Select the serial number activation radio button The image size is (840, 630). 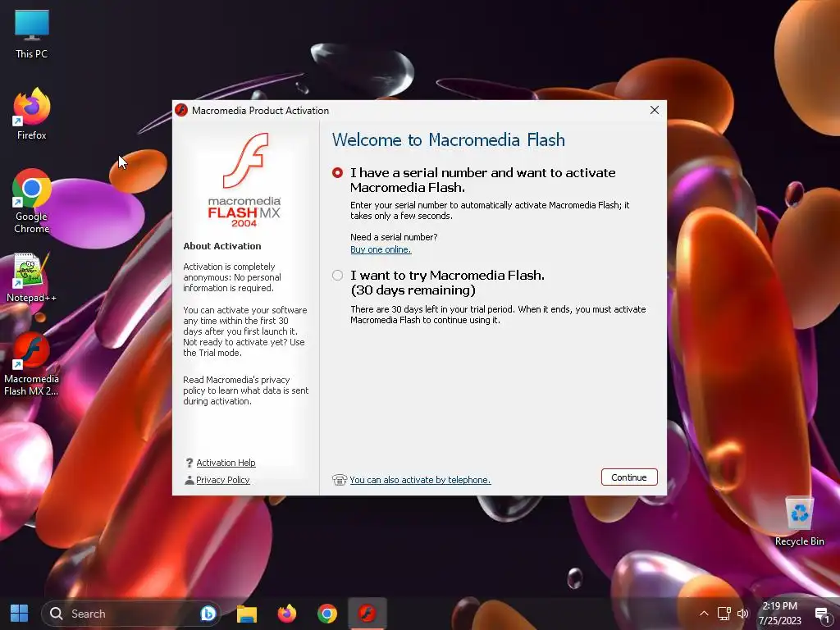[337, 173]
